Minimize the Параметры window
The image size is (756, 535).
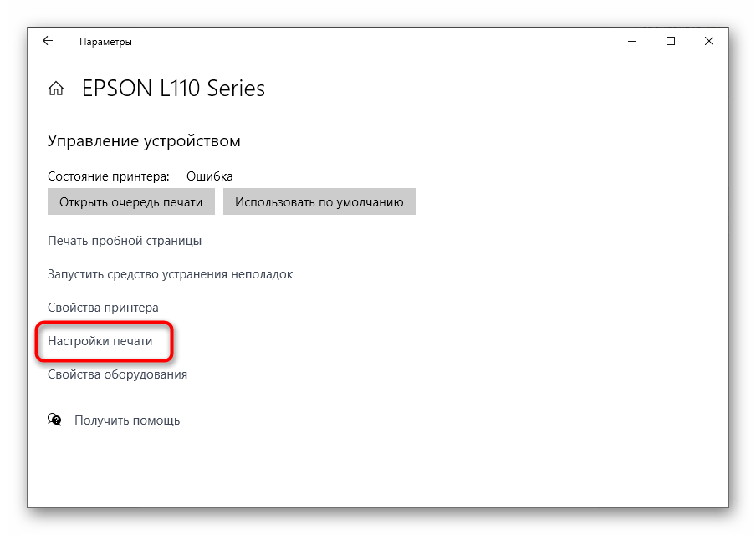[x=632, y=42]
